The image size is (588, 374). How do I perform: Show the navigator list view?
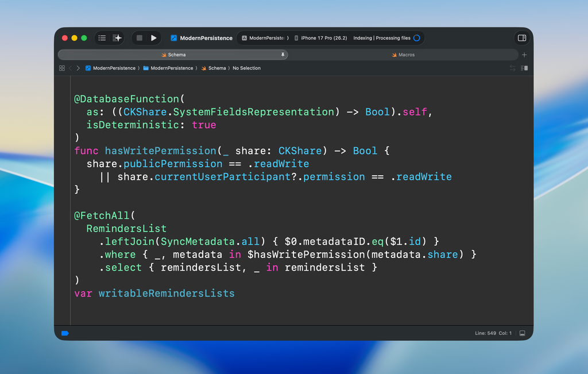[x=102, y=38]
